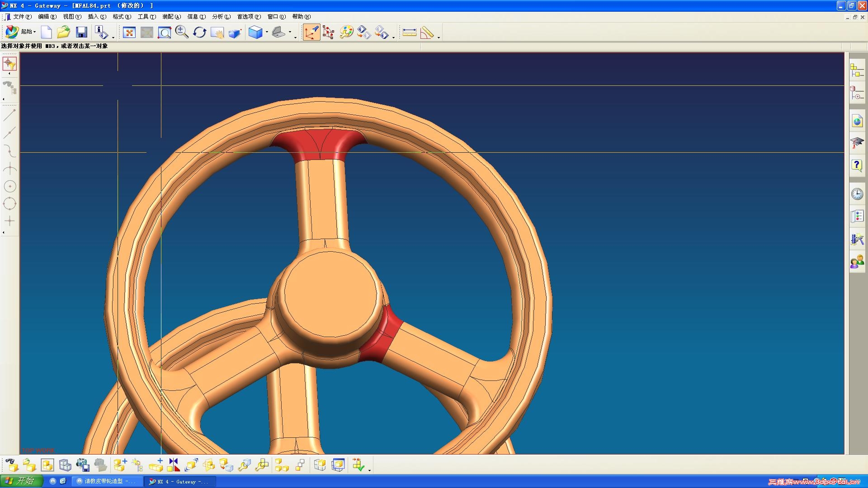Open the Help question-mark side tab
This screenshot has height=488, width=868.
pos(857,165)
